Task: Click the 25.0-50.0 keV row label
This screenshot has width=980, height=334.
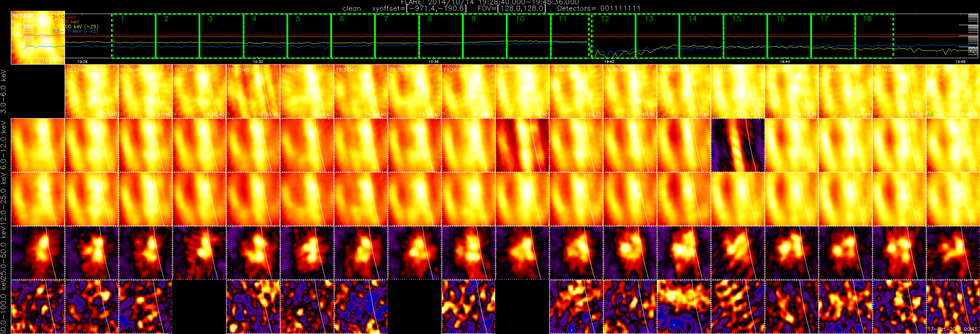Action: [x=4, y=253]
